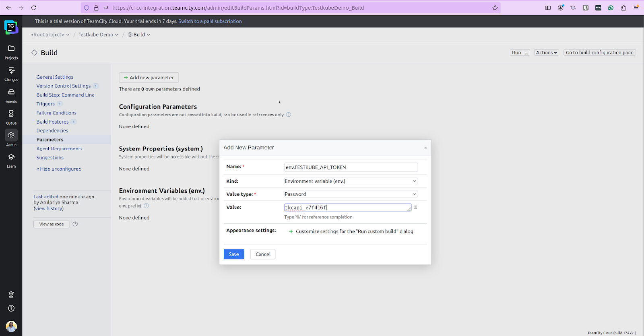Open Projects in the sidebar

(11, 52)
